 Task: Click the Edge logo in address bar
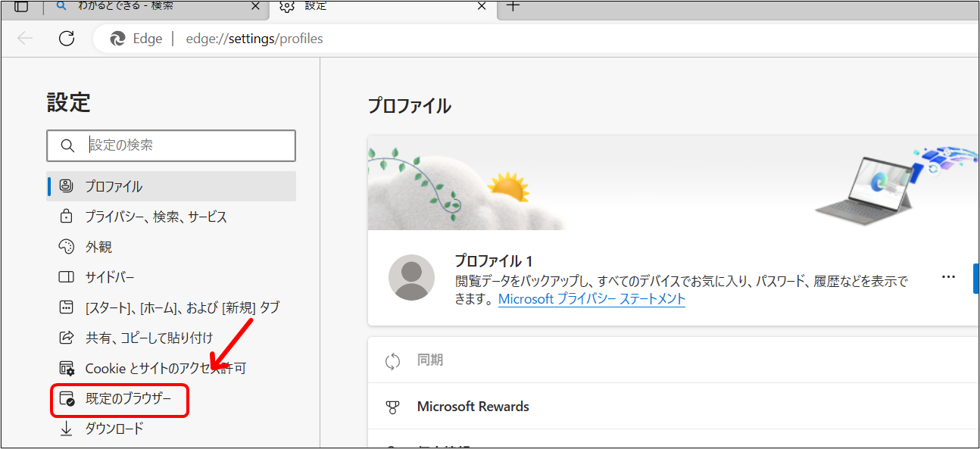117,39
